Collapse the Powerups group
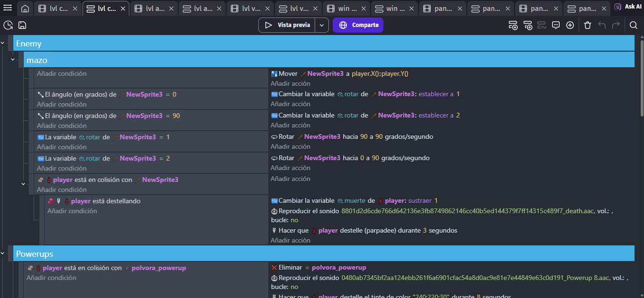This screenshot has width=644, height=298. click(x=3, y=254)
